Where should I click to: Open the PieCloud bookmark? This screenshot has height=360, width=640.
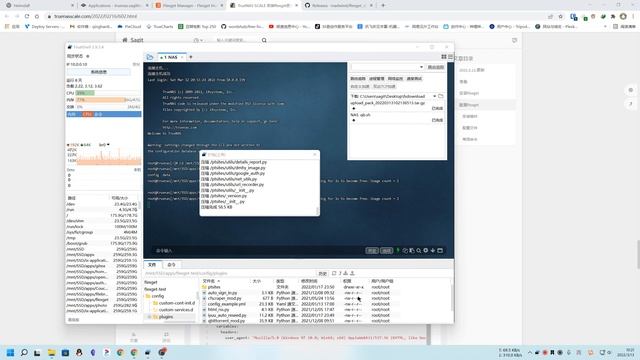click(129, 27)
